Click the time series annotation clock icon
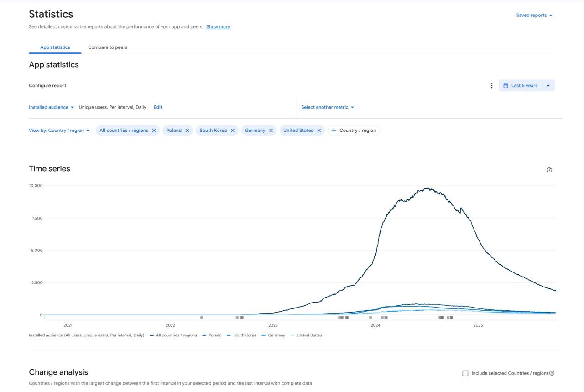This screenshot has width=584, height=392. coord(549,170)
